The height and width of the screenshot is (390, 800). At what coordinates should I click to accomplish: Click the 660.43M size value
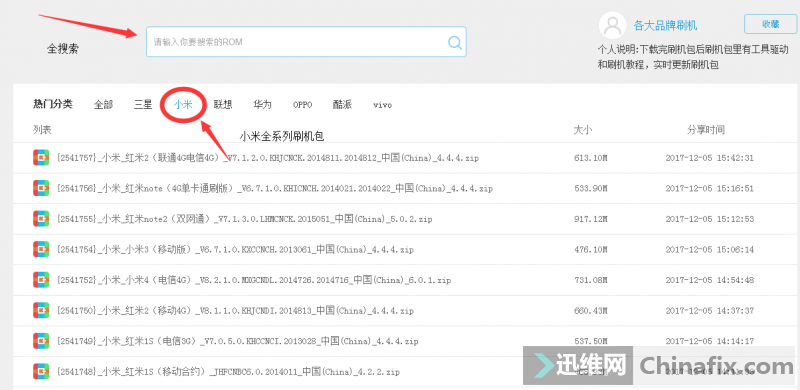point(590,311)
